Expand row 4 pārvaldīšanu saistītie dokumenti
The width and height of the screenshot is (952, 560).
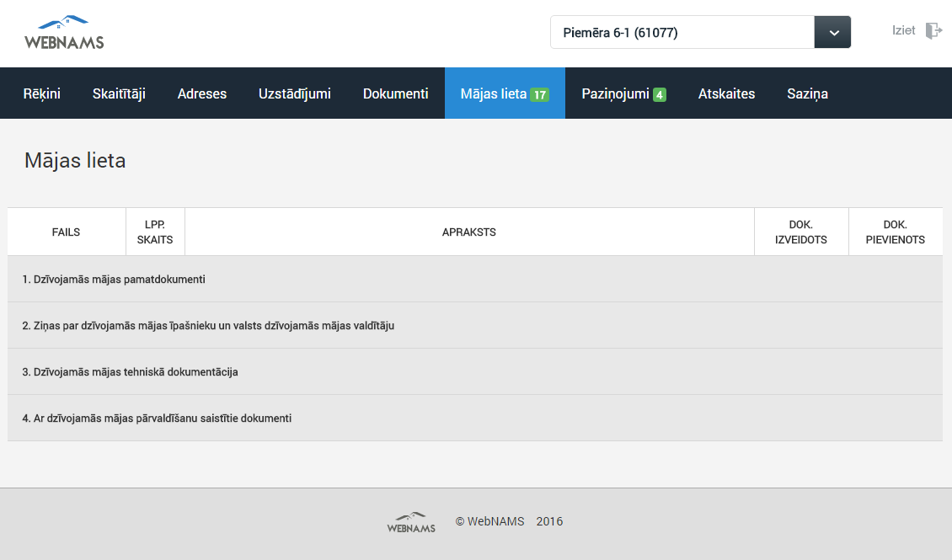tap(157, 418)
